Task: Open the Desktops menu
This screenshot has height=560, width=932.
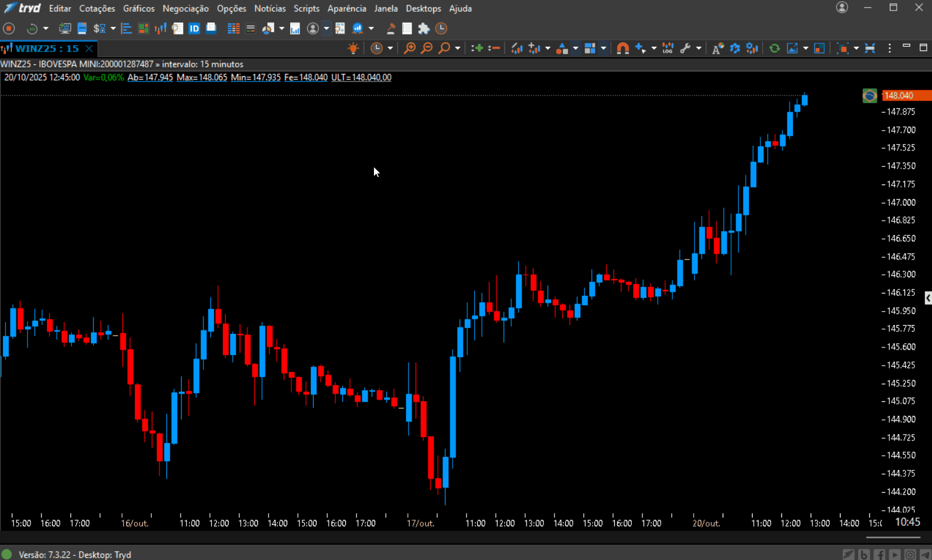Action: (x=423, y=8)
